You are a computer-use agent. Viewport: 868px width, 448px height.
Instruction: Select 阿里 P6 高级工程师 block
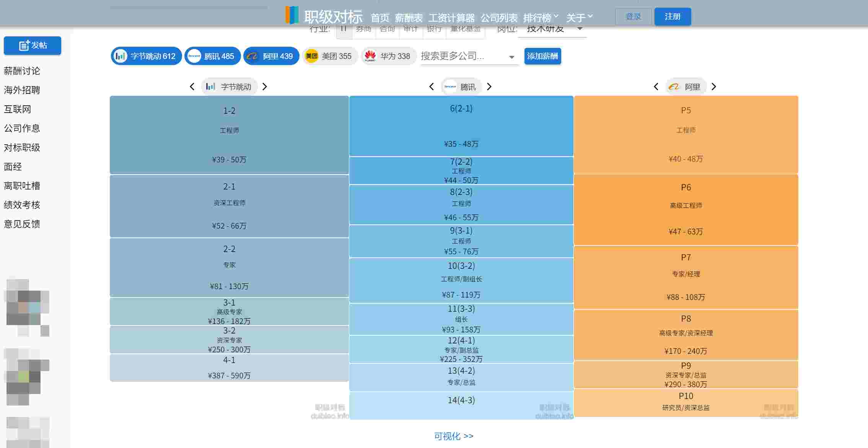686,209
